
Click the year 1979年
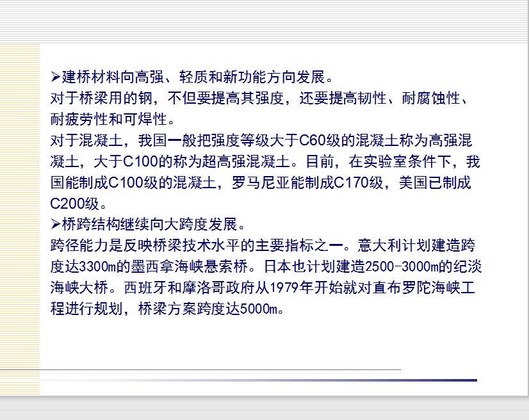[291, 287]
